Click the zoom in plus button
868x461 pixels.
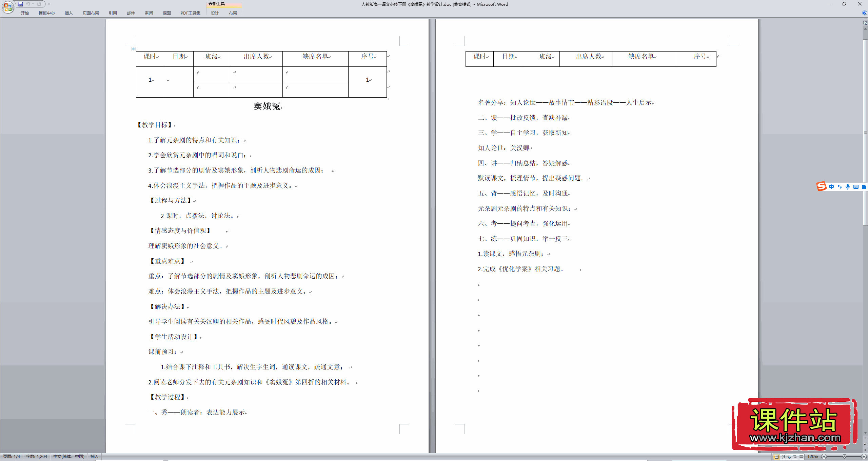pyautogui.click(x=864, y=457)
